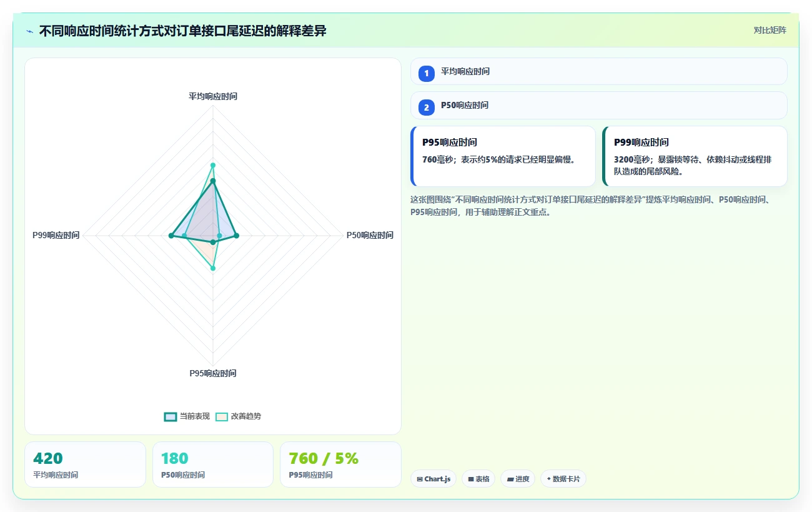
Task: Click 改善趋势 data point on 平均响应时间 axis
Action: pos(213,165)
